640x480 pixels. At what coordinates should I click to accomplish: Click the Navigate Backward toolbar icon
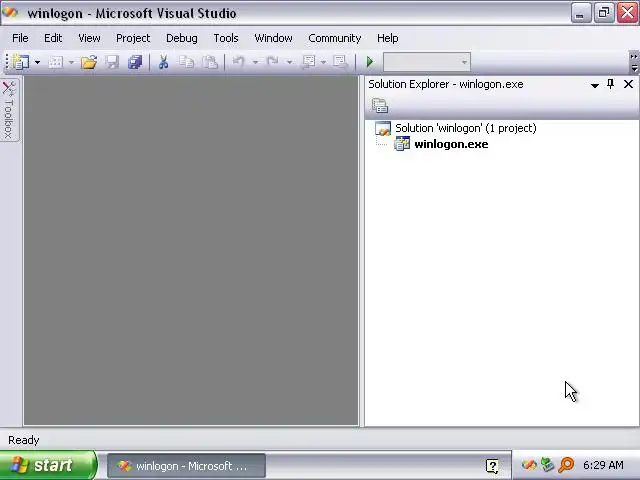coord(309,62)
